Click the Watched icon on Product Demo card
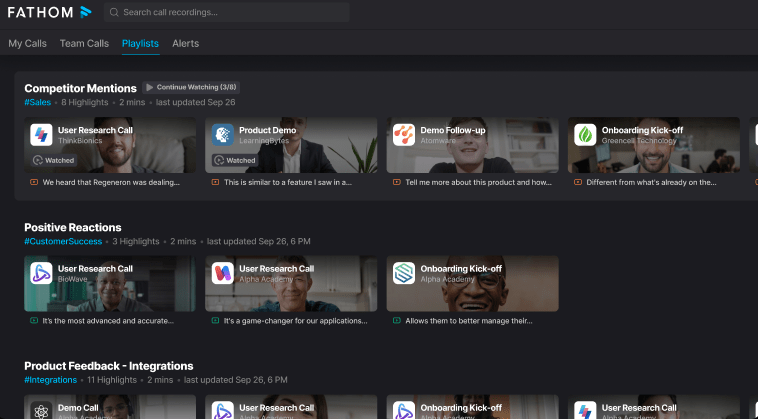Image resolution: width=758 pixels, height=419 pixels. (219, 160)
